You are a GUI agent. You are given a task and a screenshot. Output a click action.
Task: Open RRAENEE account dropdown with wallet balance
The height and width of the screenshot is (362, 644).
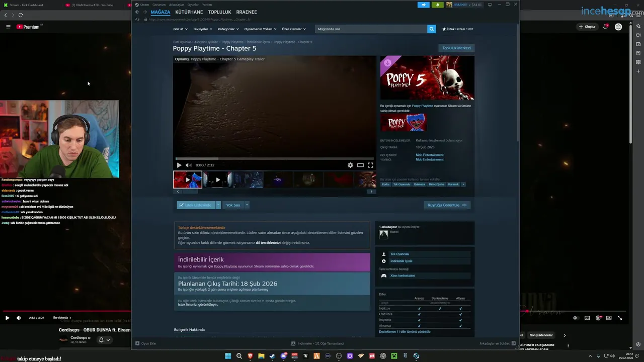pos(464,5)
